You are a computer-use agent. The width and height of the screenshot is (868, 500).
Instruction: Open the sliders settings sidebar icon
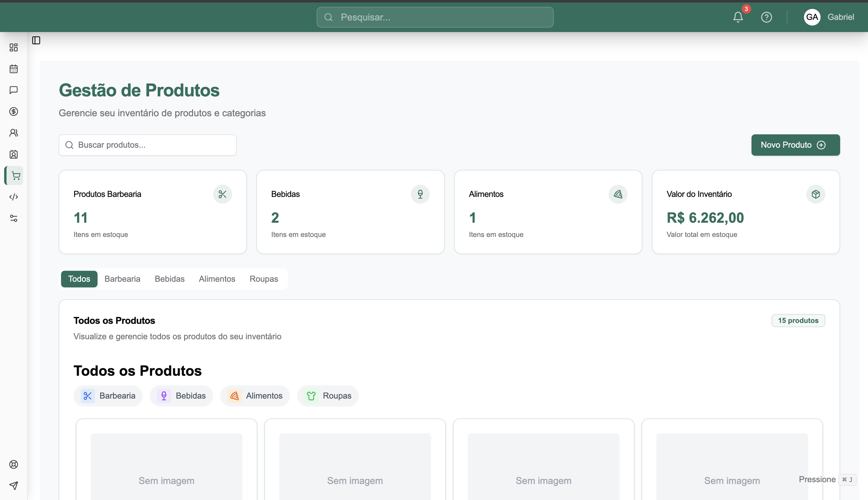coord(13,218)
